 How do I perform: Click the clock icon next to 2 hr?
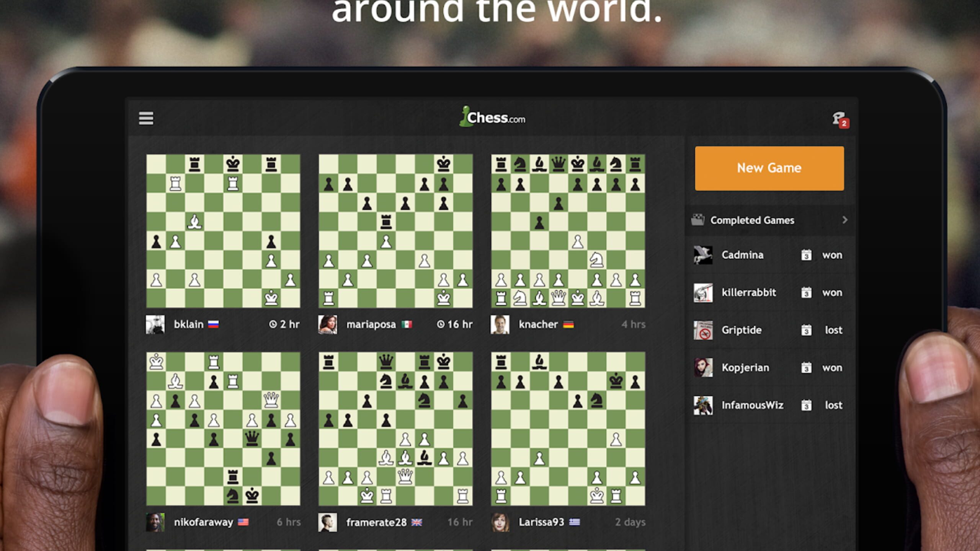tap(273, 324)
